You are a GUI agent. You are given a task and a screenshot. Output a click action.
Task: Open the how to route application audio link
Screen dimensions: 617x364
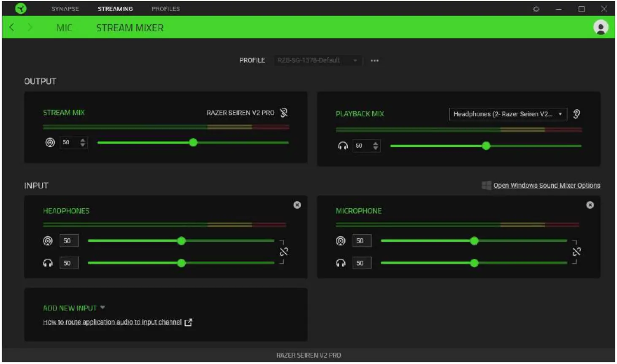(112, 322)
